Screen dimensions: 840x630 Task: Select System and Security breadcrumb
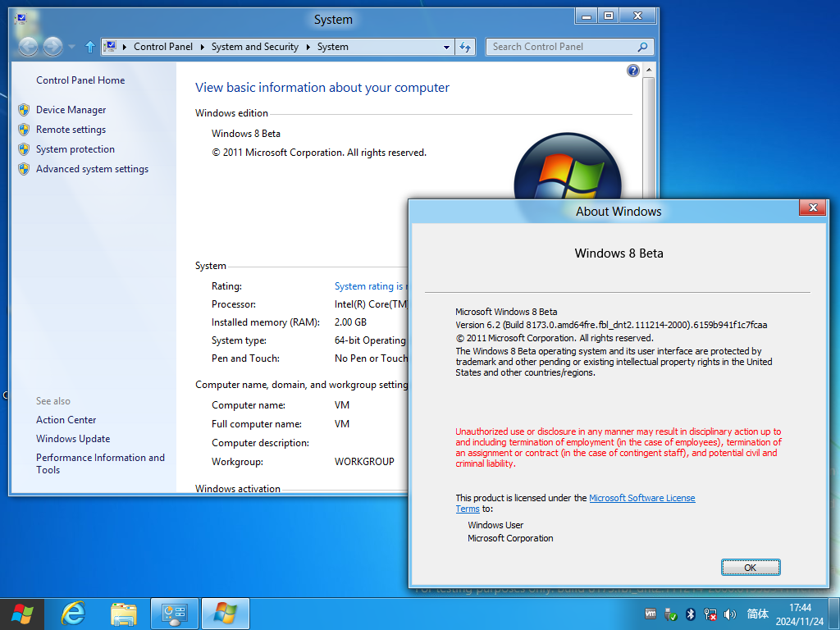255,47
